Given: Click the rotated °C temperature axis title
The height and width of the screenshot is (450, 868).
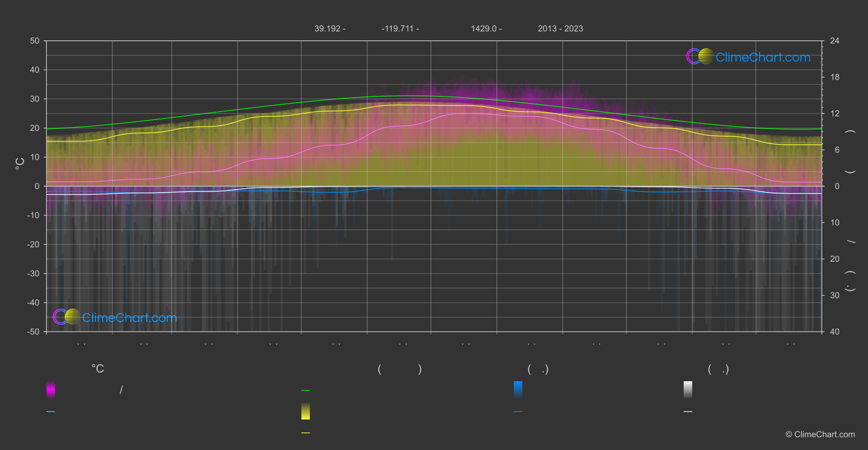Looking at the screenshot, I should [20, 164].
